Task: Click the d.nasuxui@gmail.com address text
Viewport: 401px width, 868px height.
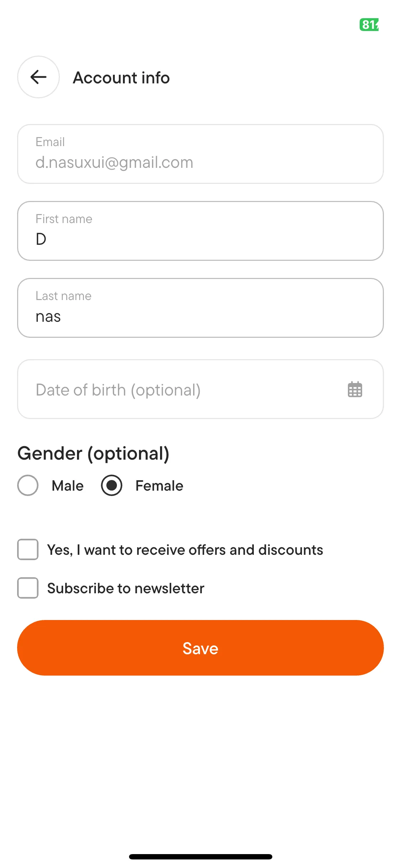Action: 114,162
